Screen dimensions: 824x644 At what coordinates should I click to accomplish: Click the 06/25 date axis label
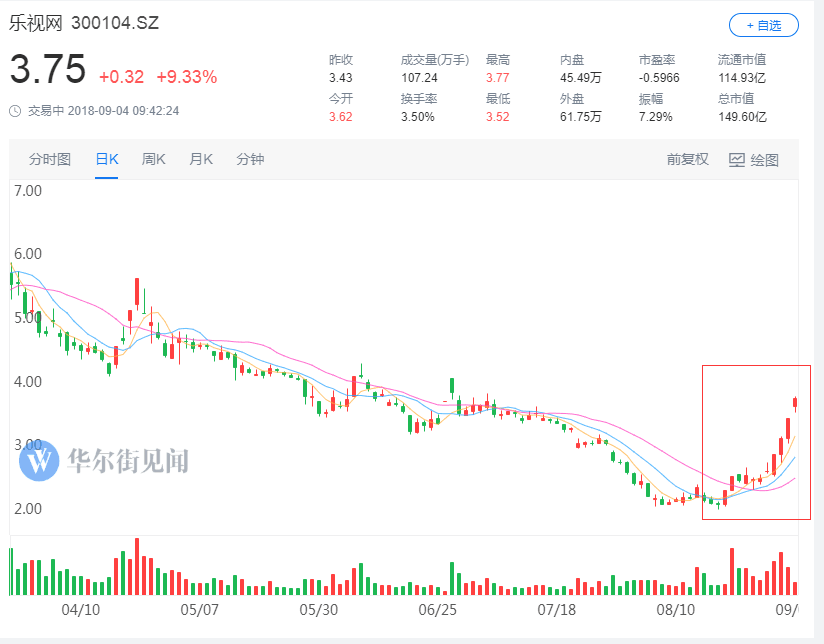pyautogui.click(x=437, y=610)
